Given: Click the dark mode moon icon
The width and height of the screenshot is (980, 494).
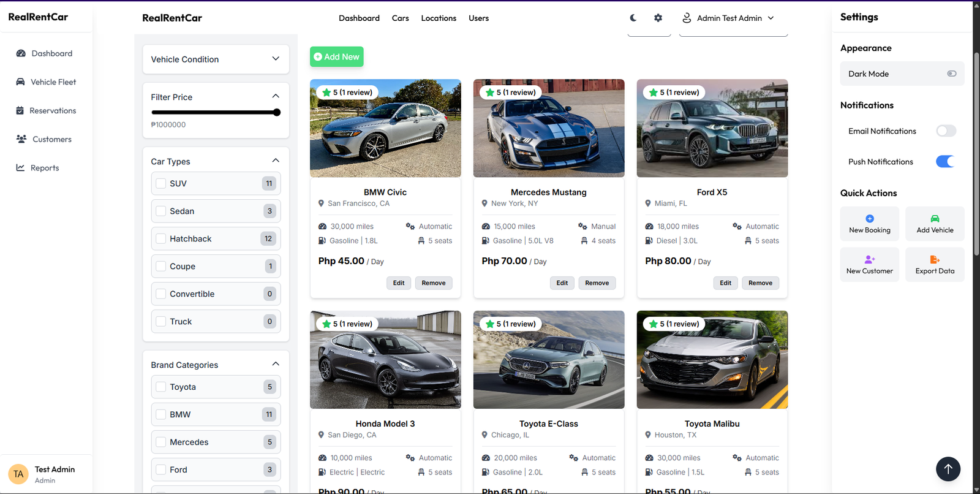Looking at the screenshot, I should coord(633,18).
